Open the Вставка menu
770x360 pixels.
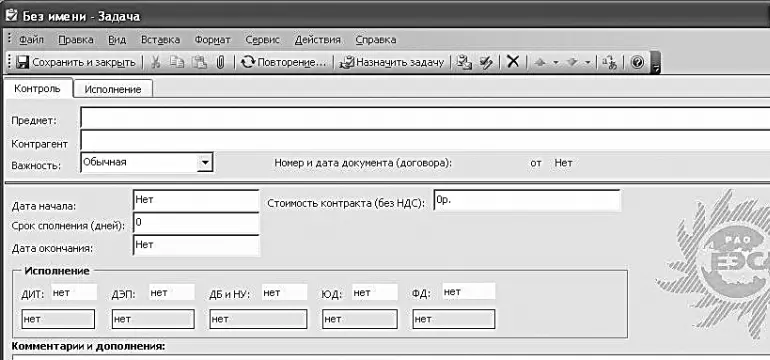coord(160,40)
